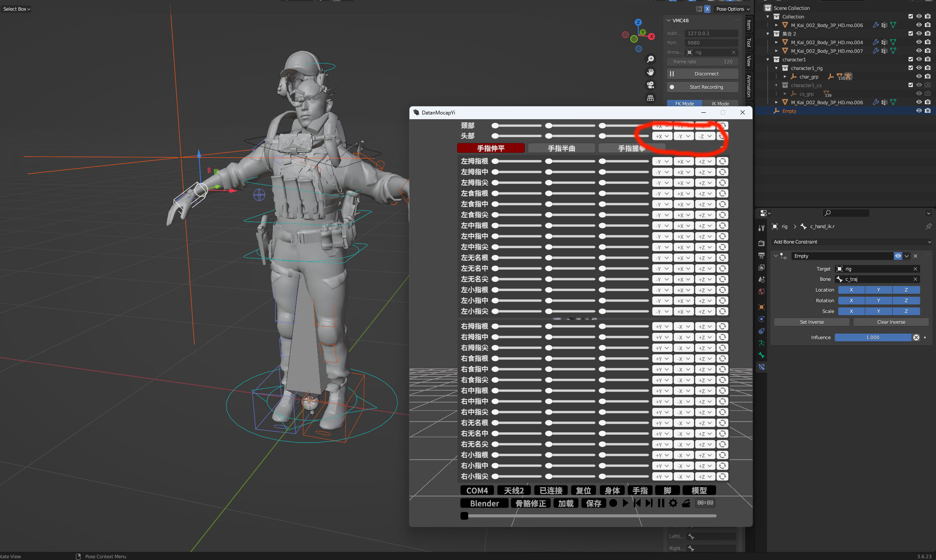The width and height of the screenshot is (936, 560).
Task: Select the 手指半曲 finger preset tab
Action: tap(561, 148)
